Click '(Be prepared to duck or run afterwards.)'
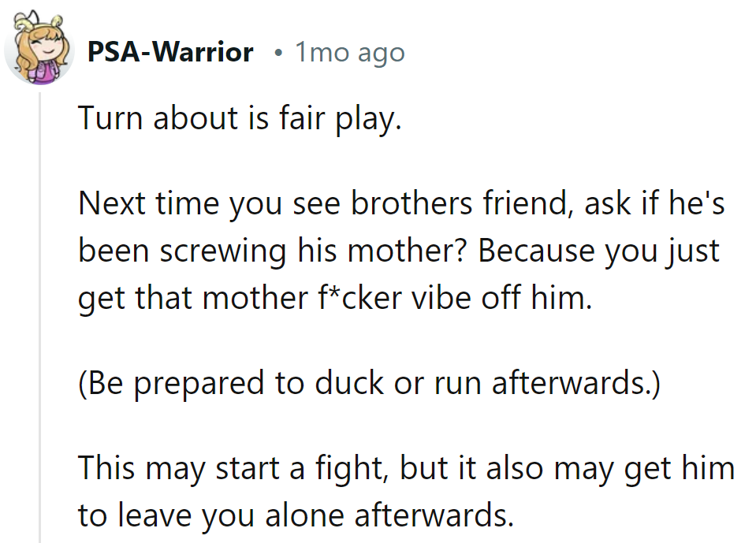This screenshot has height=543, width=756. tap(369, 384)
